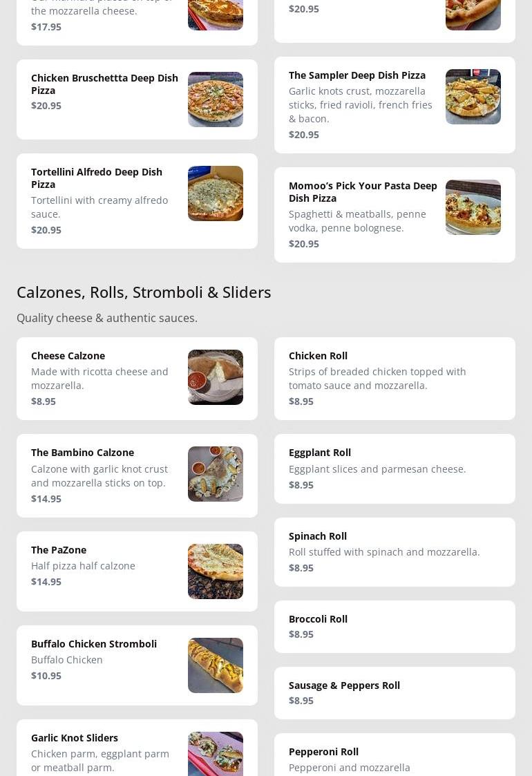Click the Buffalo Chicken Stromboli name
Viewport: 532px width, 776px height.
click(94, 644)
